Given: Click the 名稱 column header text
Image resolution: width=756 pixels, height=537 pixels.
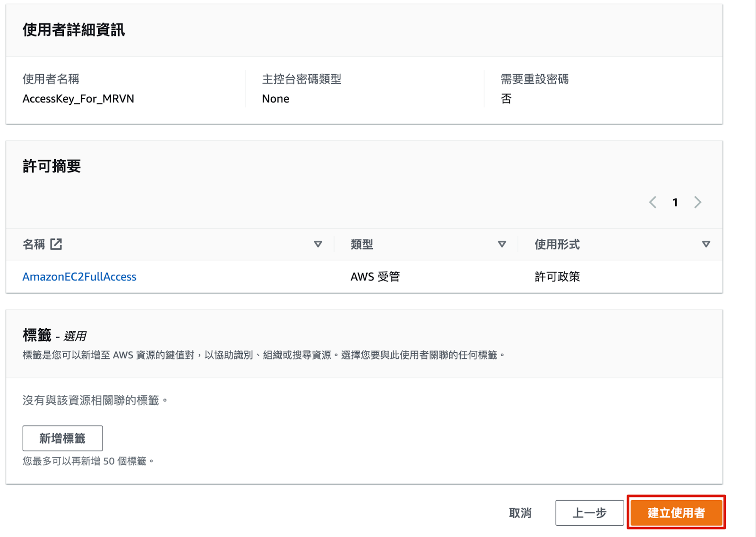Looking at the screenshot, I should [34, 244].
